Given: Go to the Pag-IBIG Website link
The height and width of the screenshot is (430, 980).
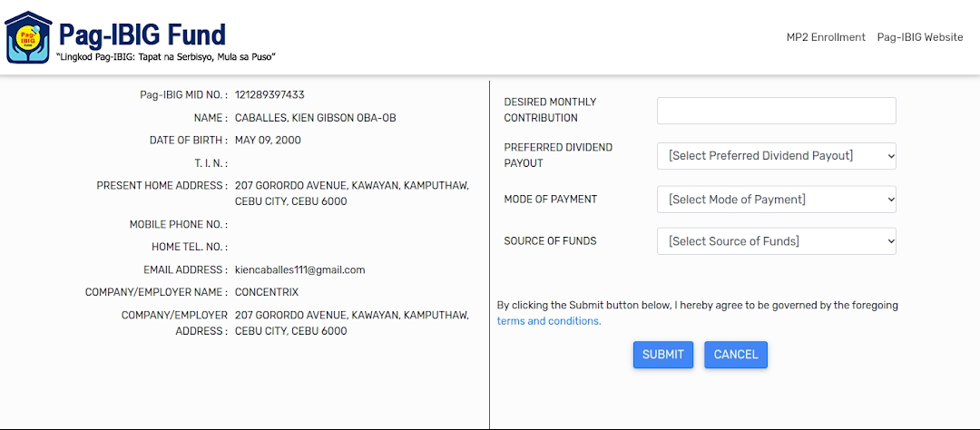Looking at the screenshot, I should pyautogui.click(x=919, y=37).
